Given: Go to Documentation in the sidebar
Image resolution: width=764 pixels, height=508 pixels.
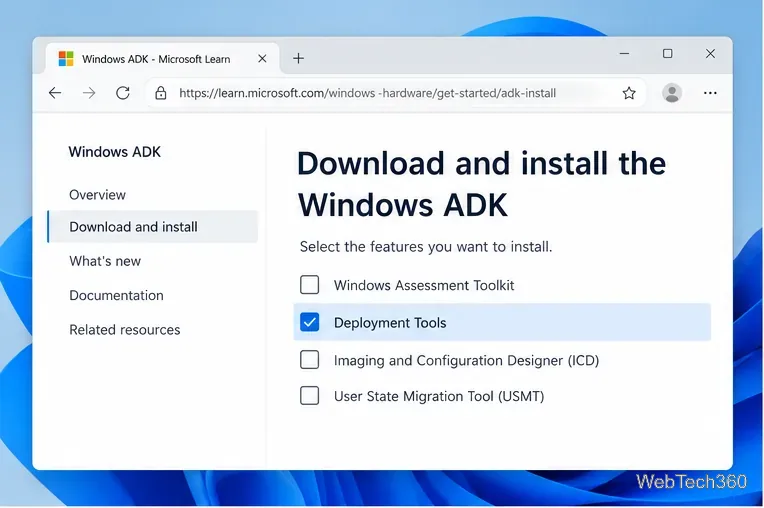Looking at the screenshot, I should (x=116, y=295).
